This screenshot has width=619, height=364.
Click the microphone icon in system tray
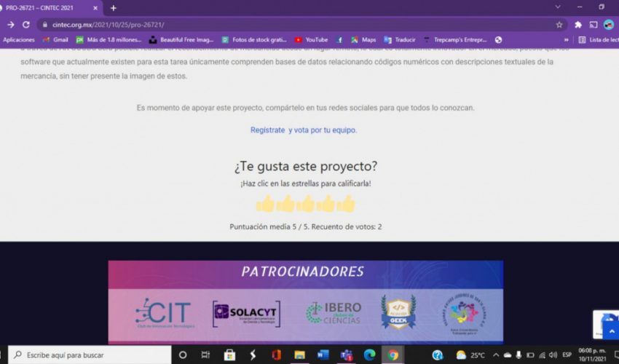click(519, 355)
